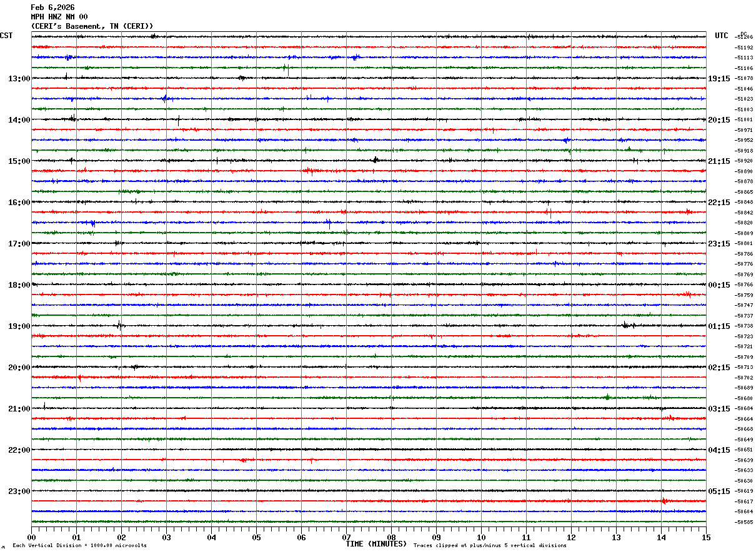This screenshot has width=756, height=554.
Task: Click minute tick label 00 on time axis
Action: 31,537
